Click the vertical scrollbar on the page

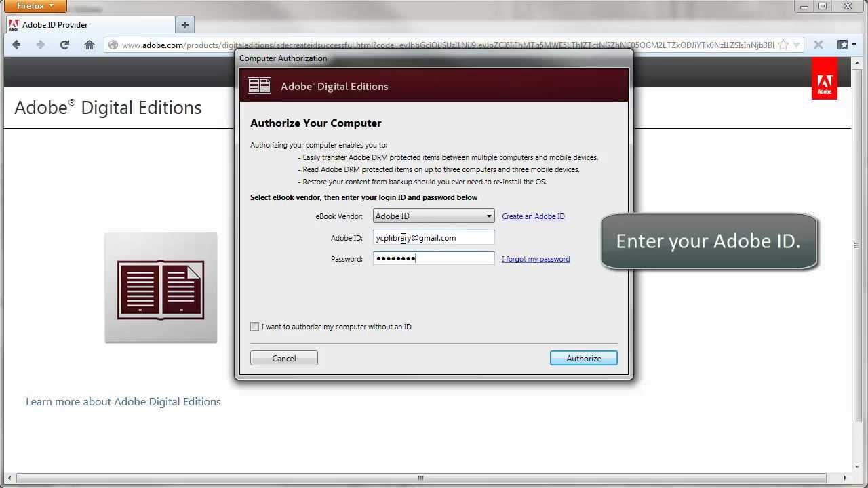858,244
